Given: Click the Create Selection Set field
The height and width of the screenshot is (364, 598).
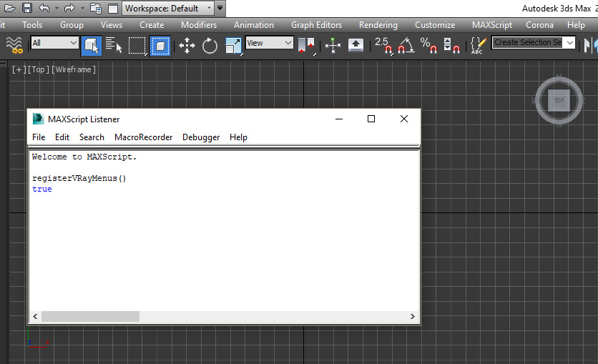Looking at the screenshot, I should 527,42.
